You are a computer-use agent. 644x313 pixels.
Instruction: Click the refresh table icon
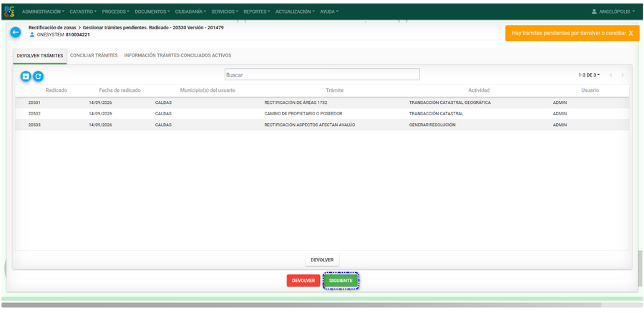pyautogui.click(x=38, y=76)
